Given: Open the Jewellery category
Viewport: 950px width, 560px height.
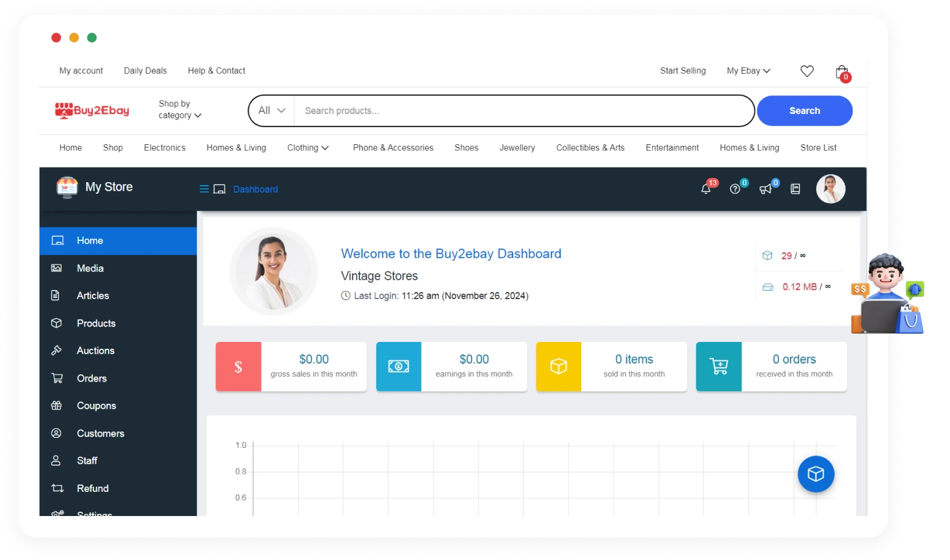Looking at the screenshot, I should [517, 147].
